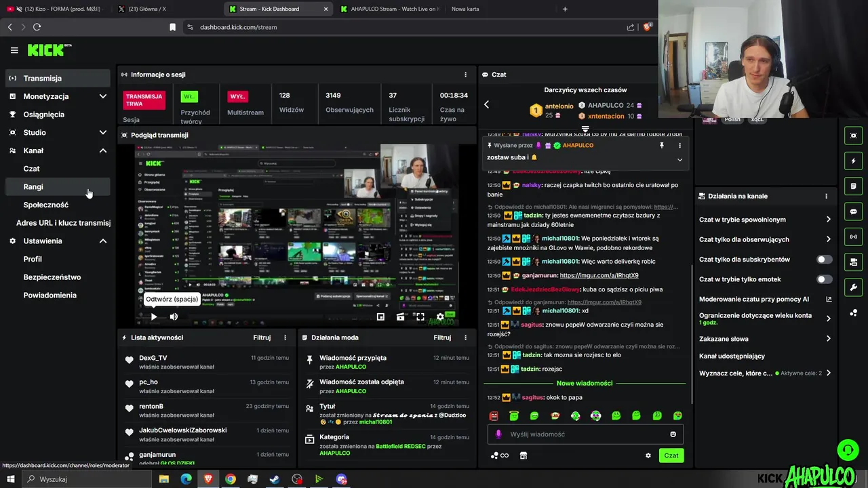
Task: Open Osiągnięcia in the sidebar
Action: point(58,115)
